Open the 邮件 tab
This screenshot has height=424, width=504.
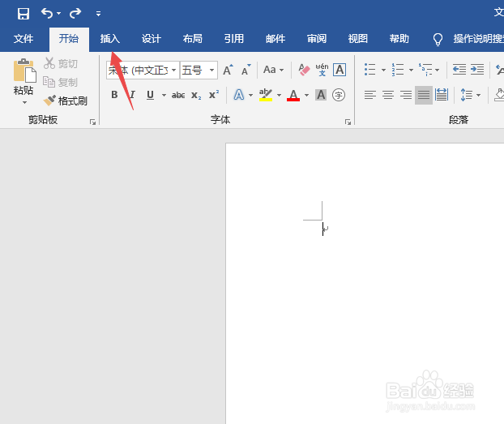pyautogui.click(x=275, y=39)
